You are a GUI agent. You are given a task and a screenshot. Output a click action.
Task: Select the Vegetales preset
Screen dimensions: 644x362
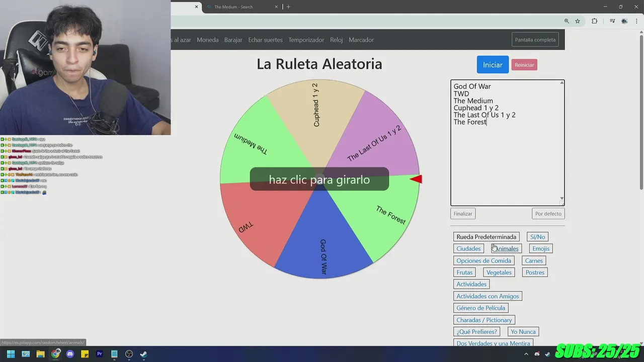click(x=499, y=273)
